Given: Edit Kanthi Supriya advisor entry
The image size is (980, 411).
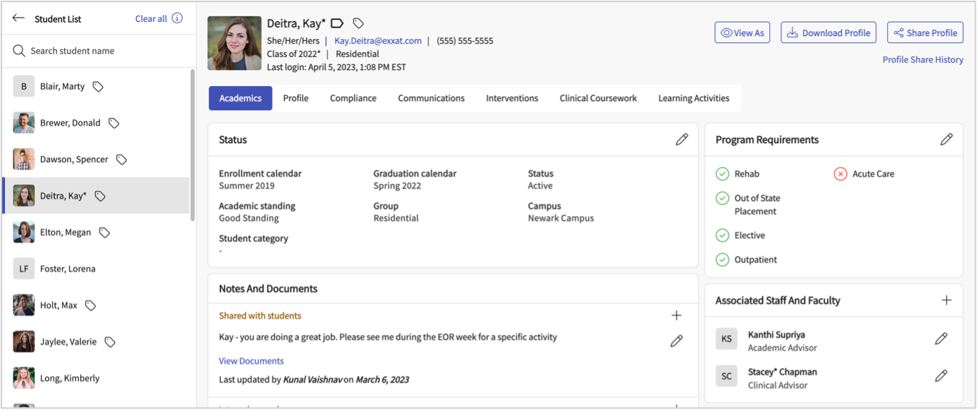Looking at the screenshot, I should pos(941,339).
